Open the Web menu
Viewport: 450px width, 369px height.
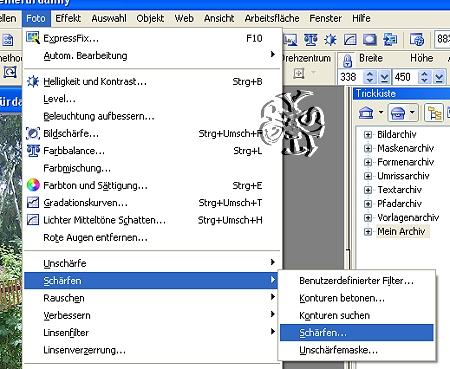tap(184, 18)
